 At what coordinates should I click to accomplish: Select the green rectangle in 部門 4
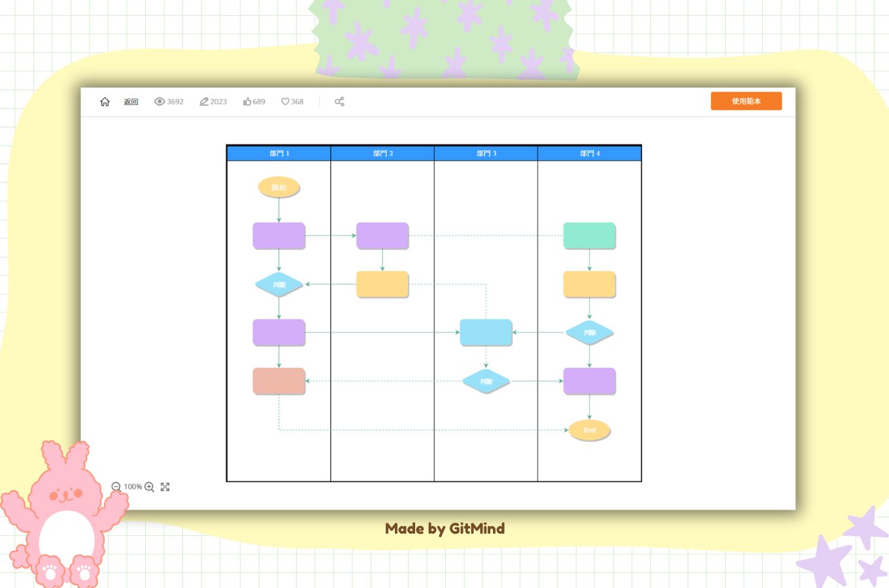(590, 236)
